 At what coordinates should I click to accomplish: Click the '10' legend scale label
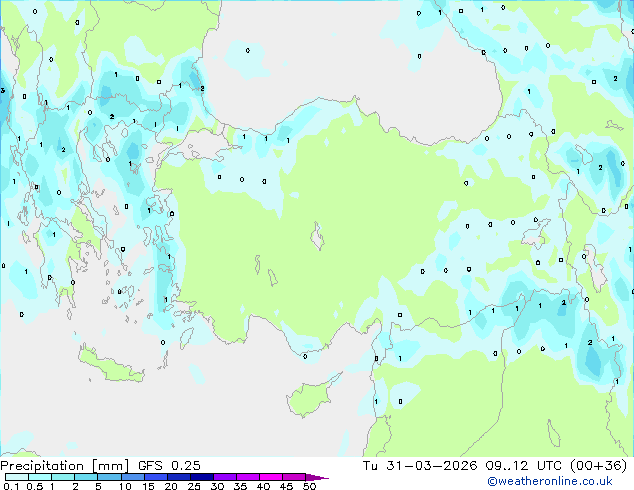coord(125,486)
